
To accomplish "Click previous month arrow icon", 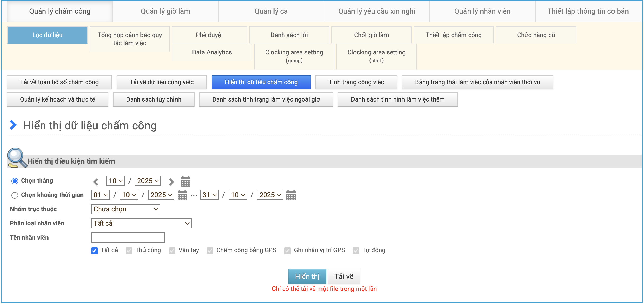I will [x=96, y=182].
